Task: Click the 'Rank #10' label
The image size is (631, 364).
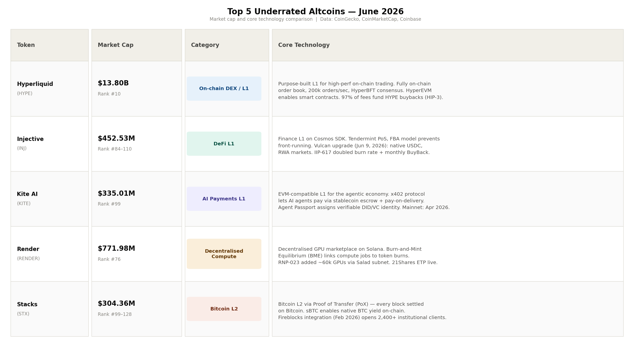Action: pos(109,94)
